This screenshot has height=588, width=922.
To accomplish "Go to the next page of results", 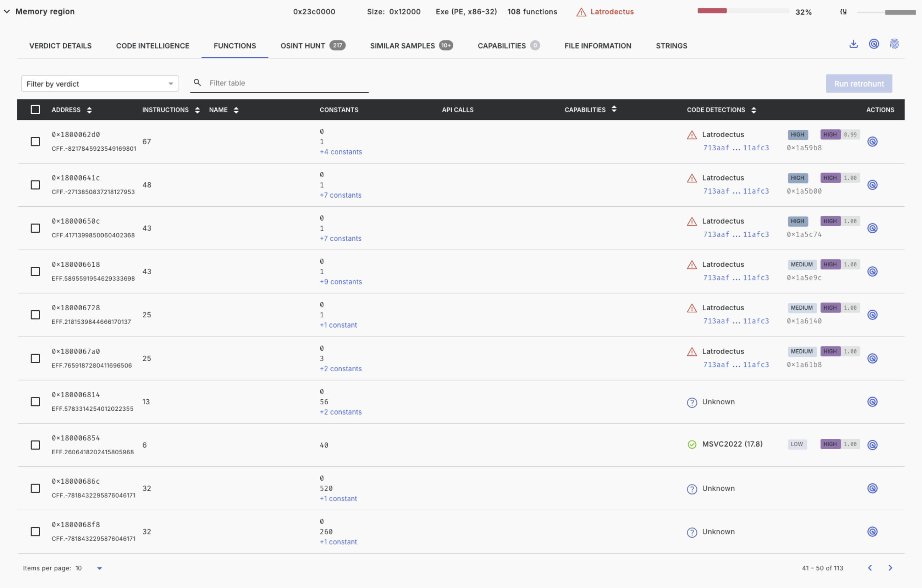I will click(x=890, y=568).
